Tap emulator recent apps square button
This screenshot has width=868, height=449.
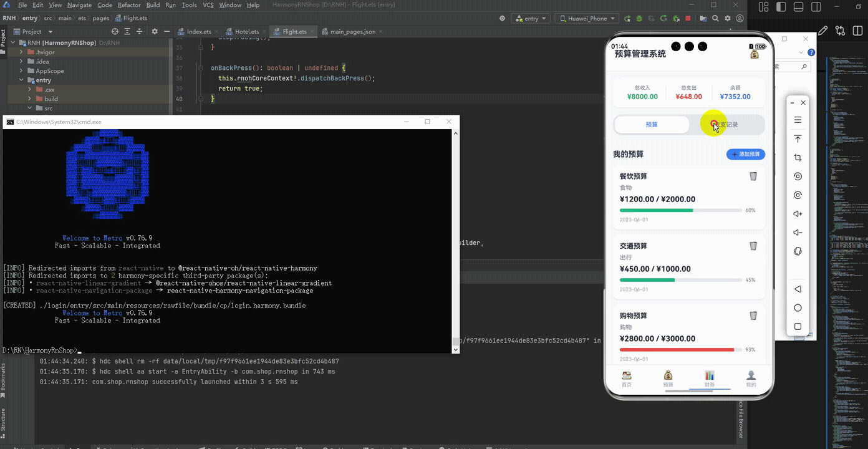point(798,327)
